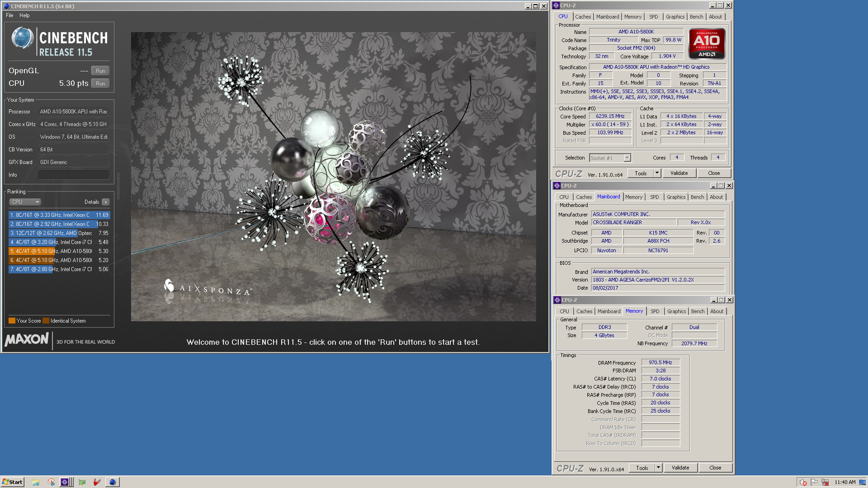Viewport: 868px width, 488px height.
Task: Click Validate in the bottom CPU-Z window
Action: [680, 468]
